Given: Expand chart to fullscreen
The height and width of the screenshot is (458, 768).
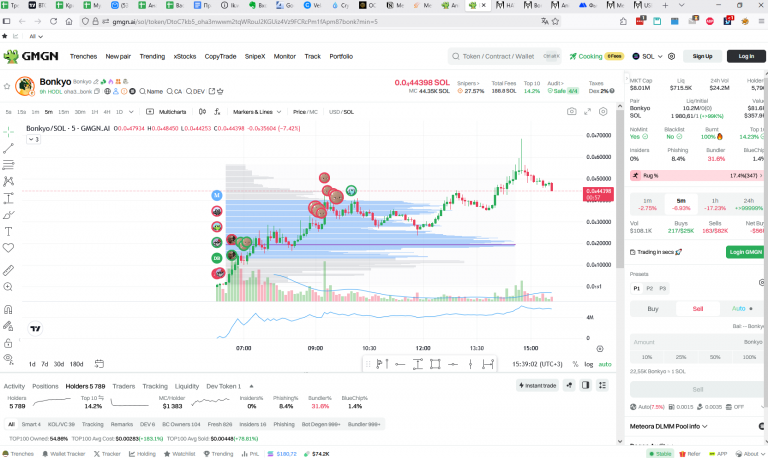Looking at the screenshot, I should click(x=587, y=112).
